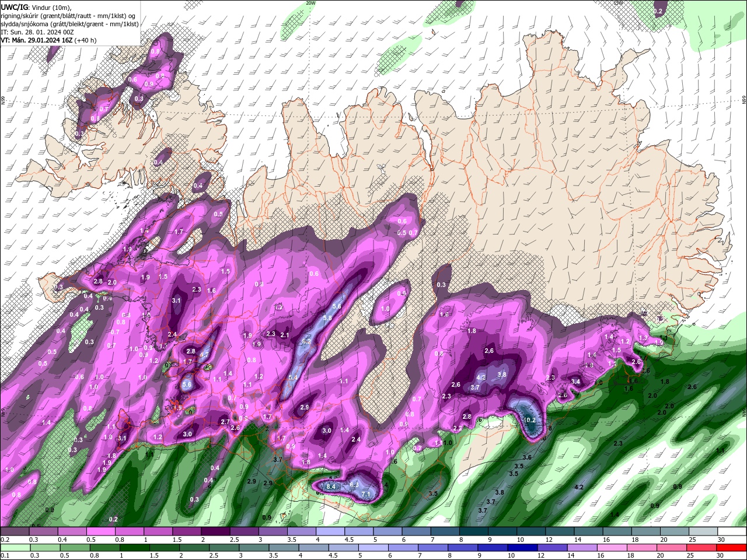Pick the upper-row legend swatch labelled 4

click(x=330, y=531)
